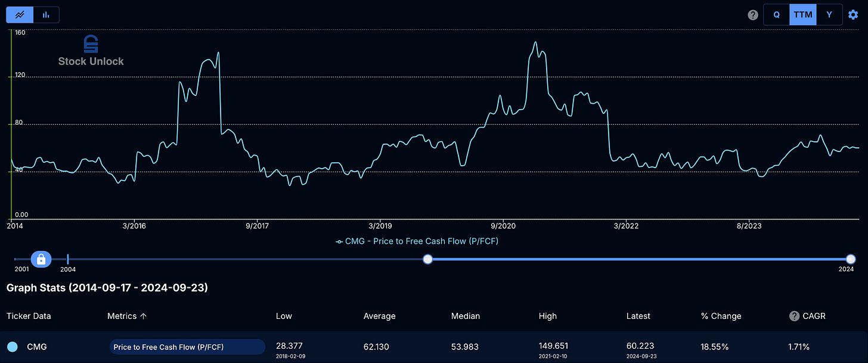
Task: Click the left range slider handle
Action: 427,259
